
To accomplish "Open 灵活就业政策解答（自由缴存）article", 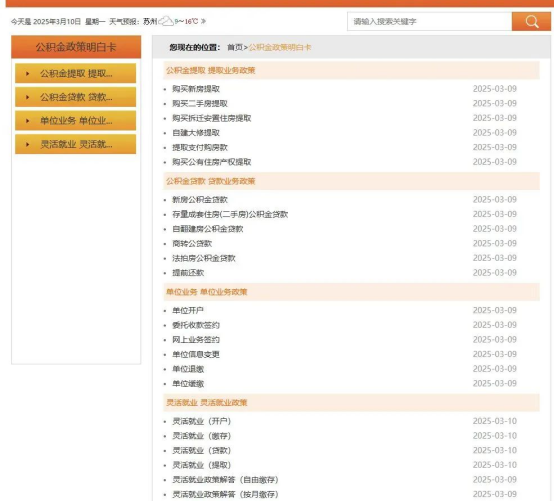I will coord(225,479).
